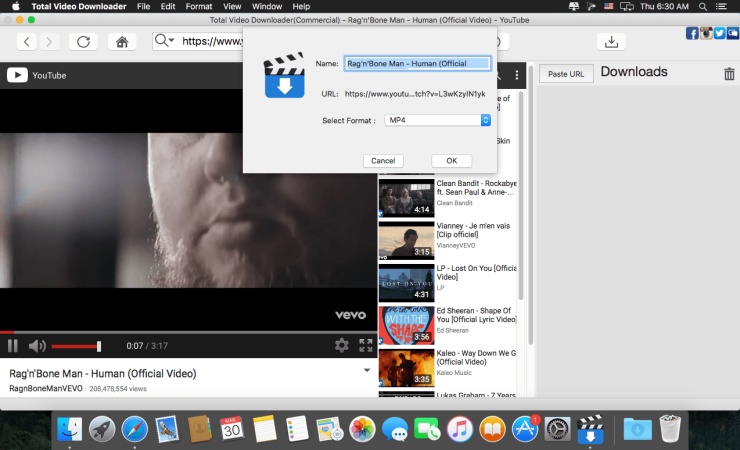Mute the video with the speaker icon
Viewport: 740px width, 450px height.
click(37, 346)
